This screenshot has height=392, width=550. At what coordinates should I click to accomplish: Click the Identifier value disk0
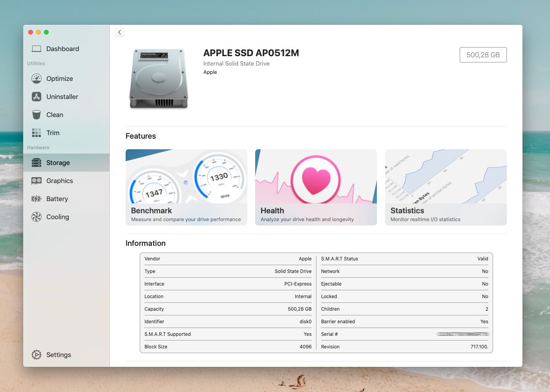(305, 322)
